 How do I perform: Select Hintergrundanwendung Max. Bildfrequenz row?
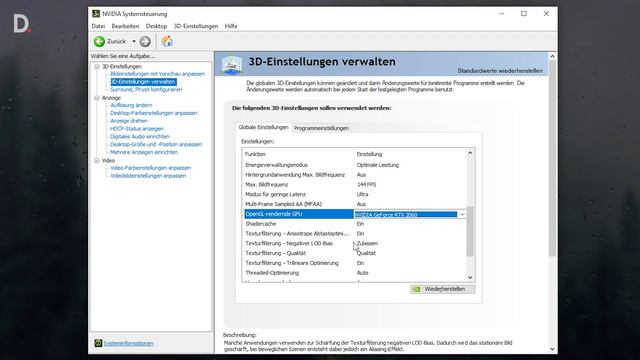click(x=355, y=175)
